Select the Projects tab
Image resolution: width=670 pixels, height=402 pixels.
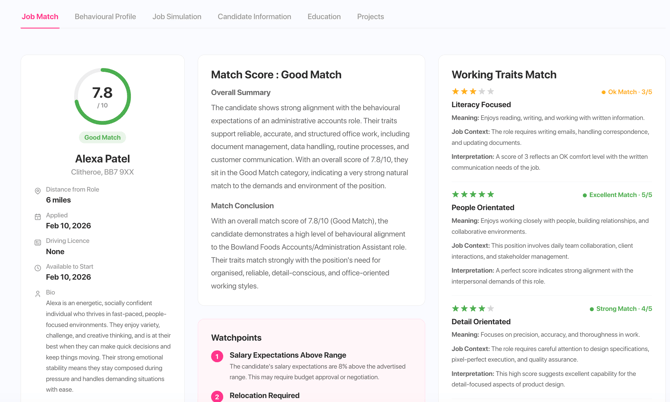(370, 17)
